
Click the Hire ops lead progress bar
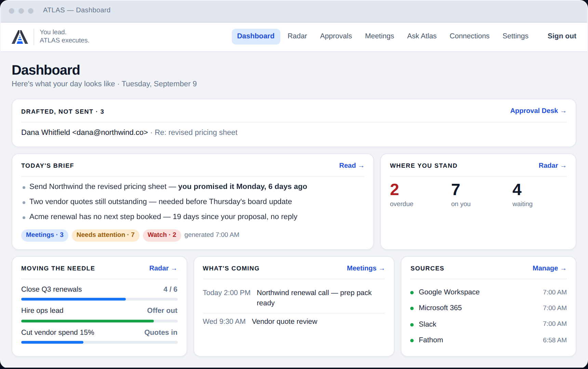[99, 321]
